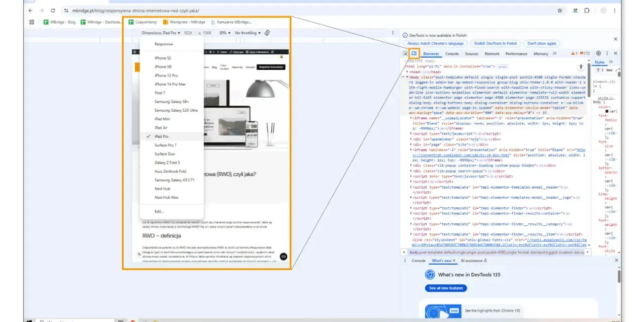
Task: Open the profile avatar icon in Chrome toolbar
Action: coord(603,10)
